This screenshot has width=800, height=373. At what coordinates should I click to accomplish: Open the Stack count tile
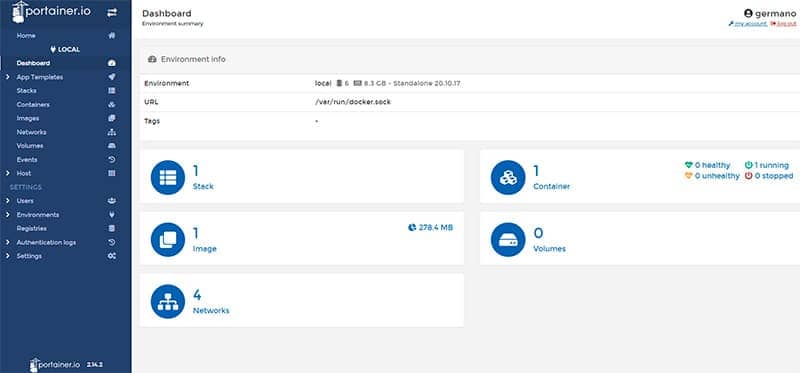[x=302, y=177]
